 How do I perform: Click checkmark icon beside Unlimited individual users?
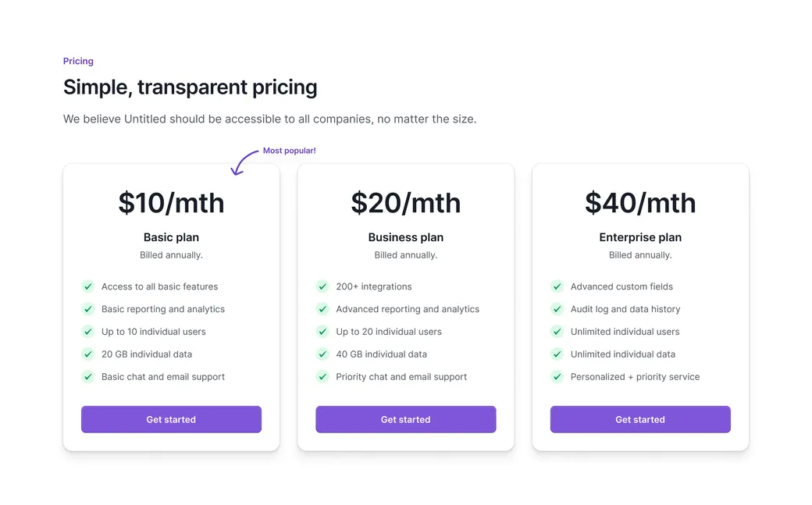coord(557,332)
